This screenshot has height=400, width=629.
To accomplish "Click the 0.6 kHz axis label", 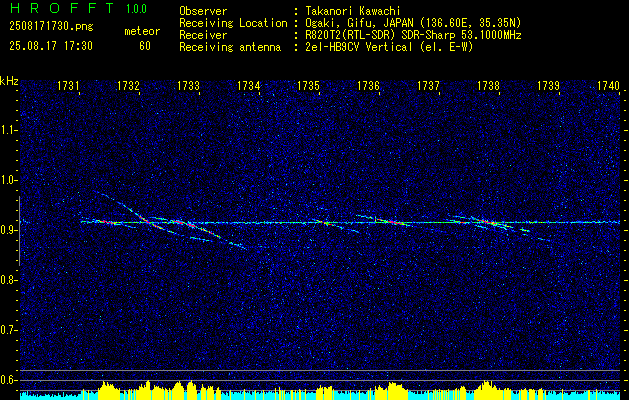I will (8, 380).
